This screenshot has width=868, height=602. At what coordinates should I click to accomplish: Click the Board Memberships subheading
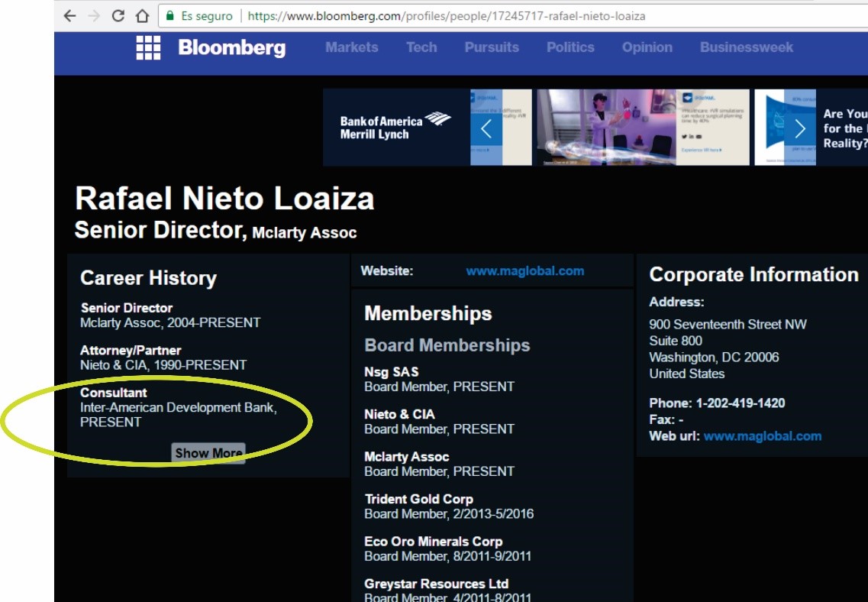pyautogui.click(x=447, y=345)
